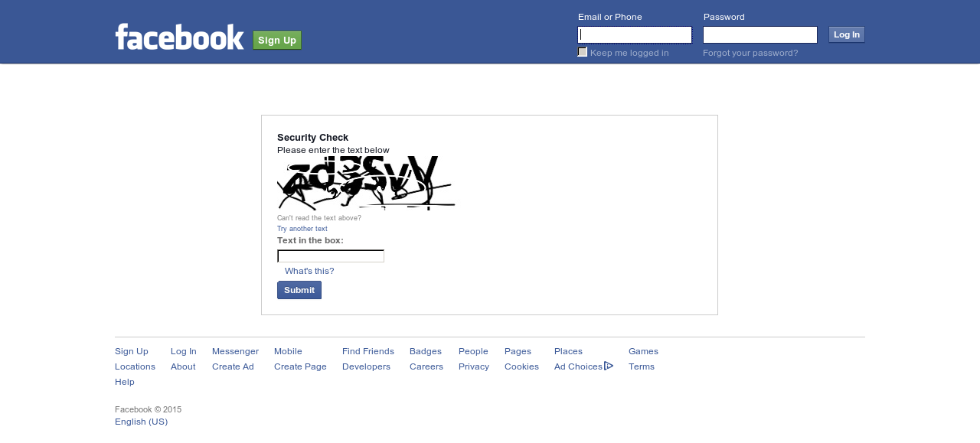Click Try another text link
Screen dimensions: 980x443
pos(302,229)
